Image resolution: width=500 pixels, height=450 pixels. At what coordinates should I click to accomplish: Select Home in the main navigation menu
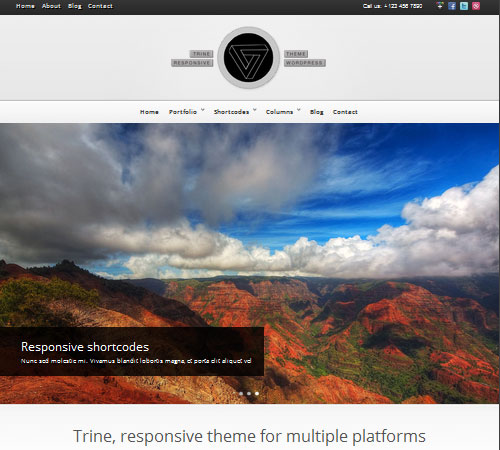coord(149,112)
